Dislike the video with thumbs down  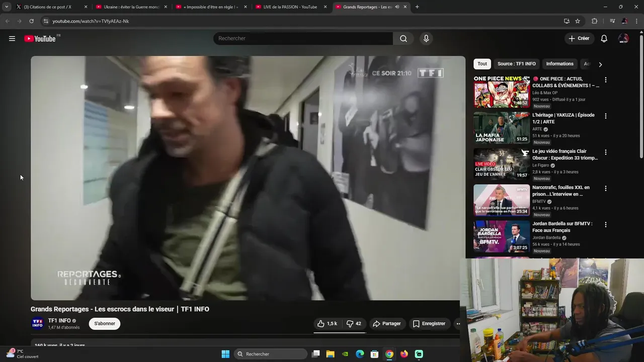tap(354, 324)
